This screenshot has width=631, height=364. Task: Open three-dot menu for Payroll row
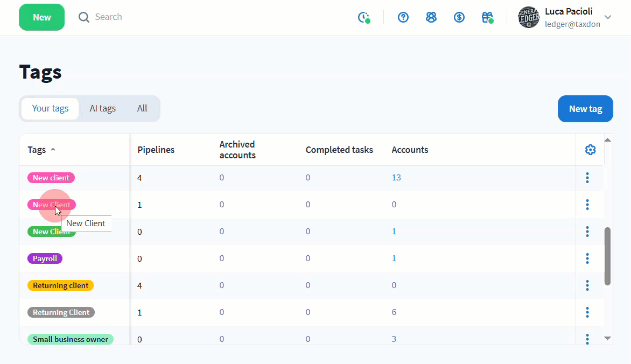click(x=587, y=258)
